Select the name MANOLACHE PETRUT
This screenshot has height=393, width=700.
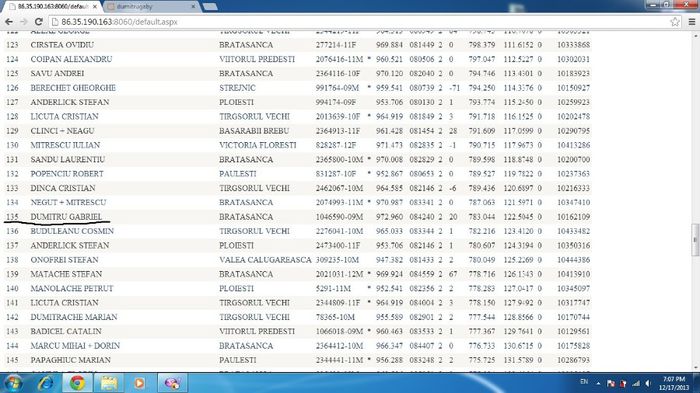click(x=72, y=288)
